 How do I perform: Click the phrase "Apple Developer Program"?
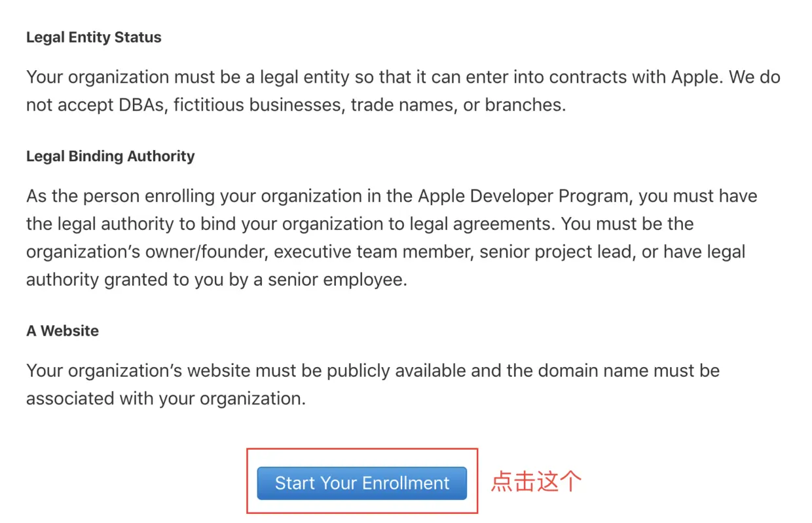click(524, 197)
